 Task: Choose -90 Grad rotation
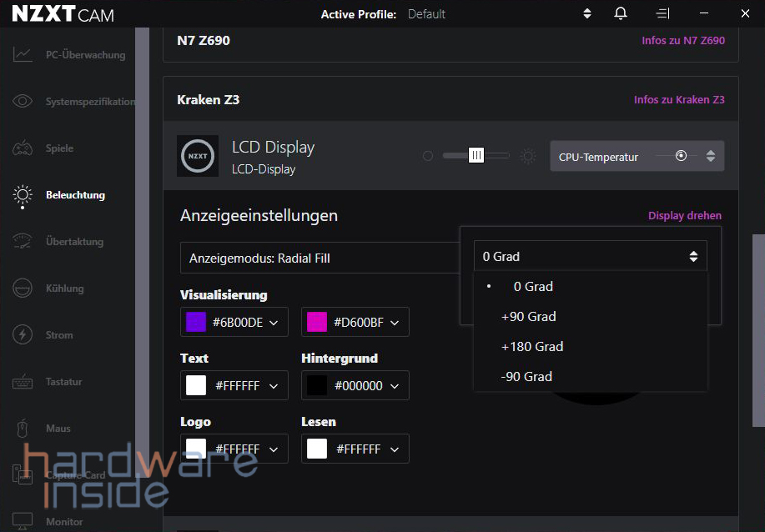pos(591,376)
